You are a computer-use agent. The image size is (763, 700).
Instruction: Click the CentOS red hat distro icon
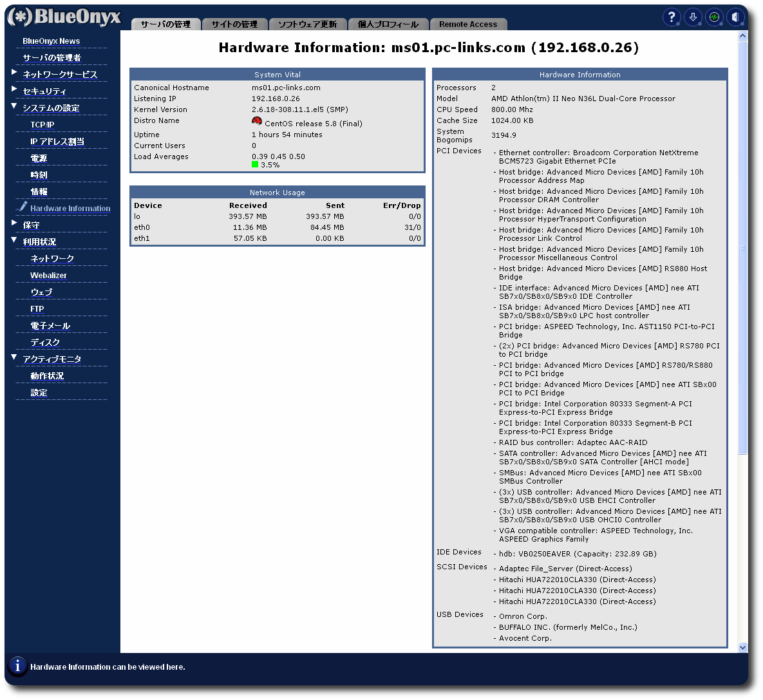click(x=257, y=121)
